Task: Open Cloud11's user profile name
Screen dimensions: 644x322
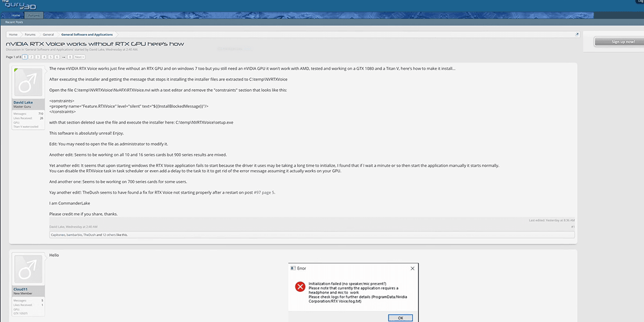Action: point(20,289)
